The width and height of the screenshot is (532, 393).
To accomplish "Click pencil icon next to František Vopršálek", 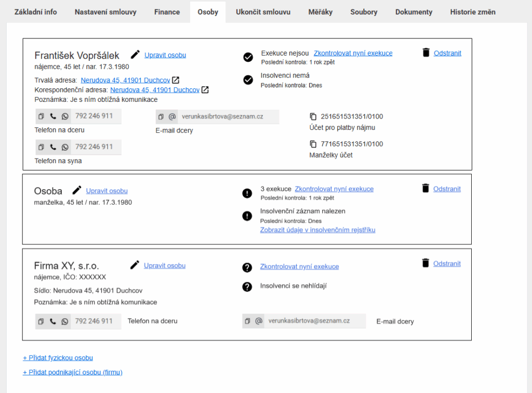I will [135, 55].
